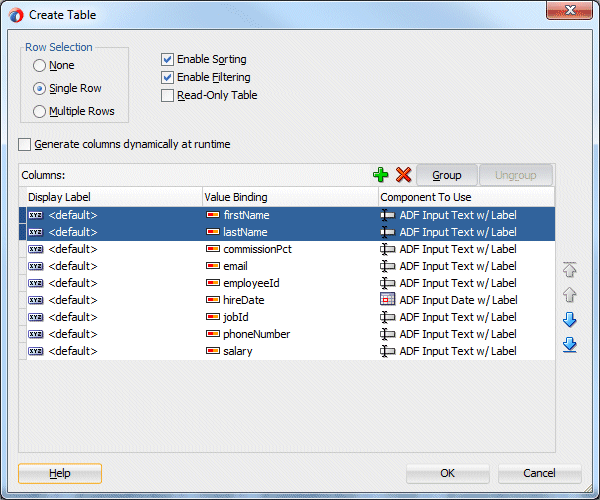Click the row handle left of commissionPct row
This screenshot has width=600, height=500.
click(23, 249)
